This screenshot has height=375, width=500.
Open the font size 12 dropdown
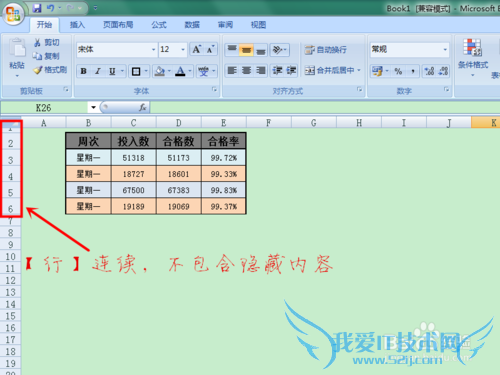click(x=183, y=49)
